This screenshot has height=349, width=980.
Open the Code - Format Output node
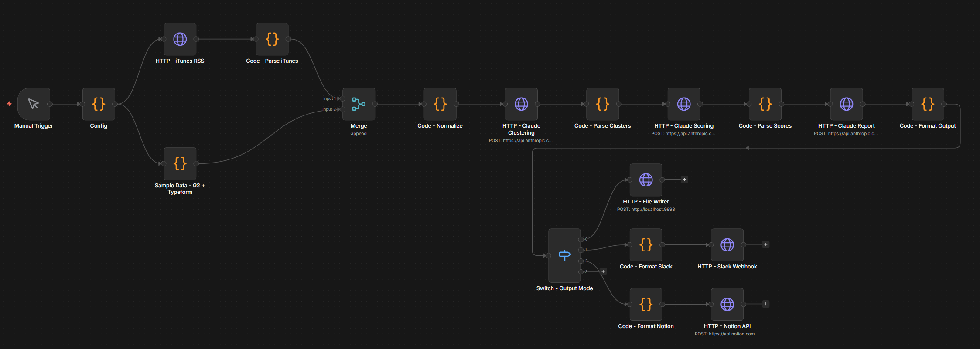pos(928,104)
